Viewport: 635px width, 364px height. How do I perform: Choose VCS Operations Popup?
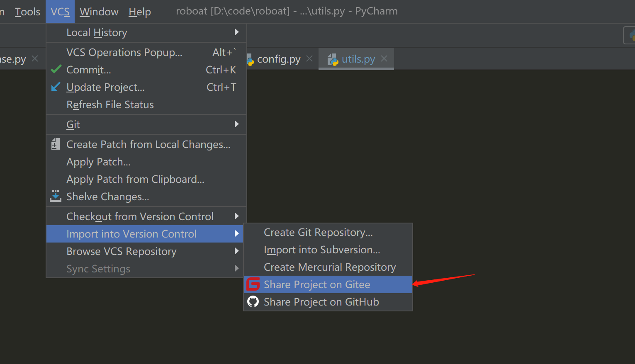pyautogui.click(x=146, y=52)
